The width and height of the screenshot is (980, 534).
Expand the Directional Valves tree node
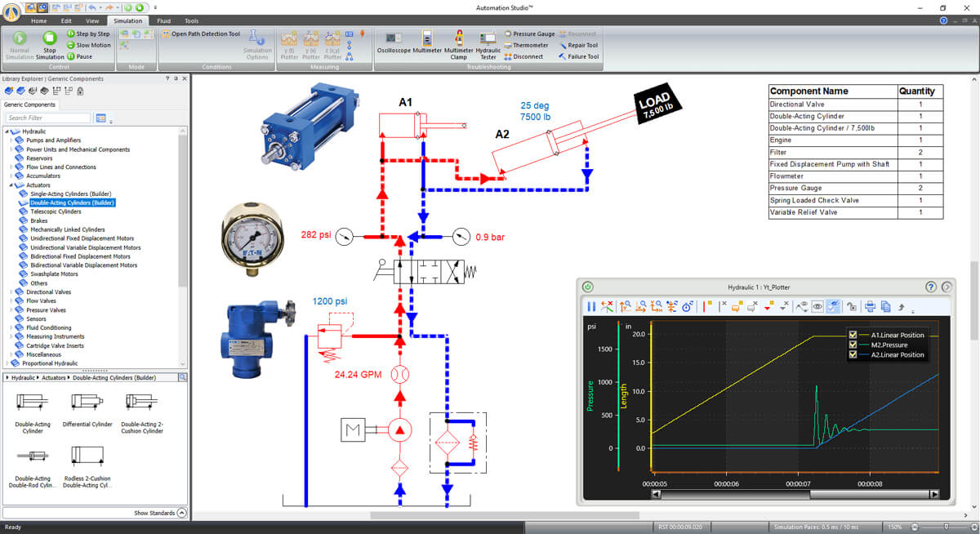11,291
